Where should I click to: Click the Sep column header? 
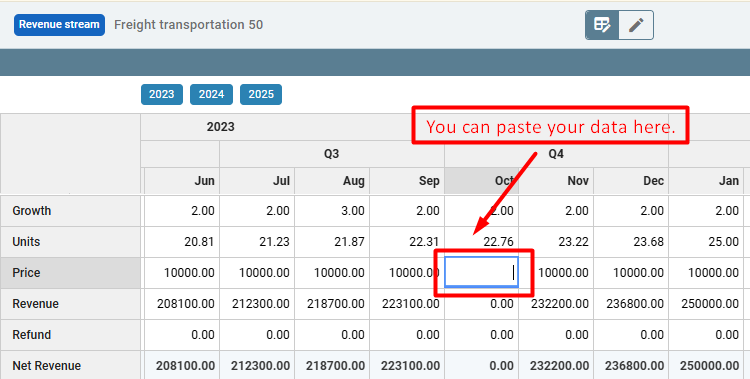tap(407, 181)
